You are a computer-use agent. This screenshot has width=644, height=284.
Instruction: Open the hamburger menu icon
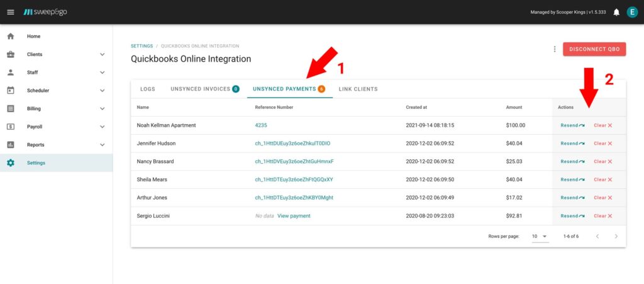(10, 12)
